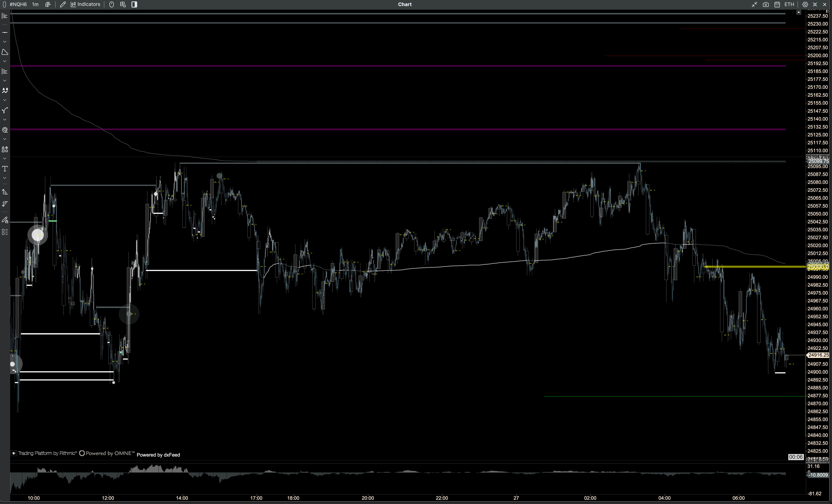Click the chart template layout icon
The height and width of the screenshot is (504, 832).
(123, 4)
